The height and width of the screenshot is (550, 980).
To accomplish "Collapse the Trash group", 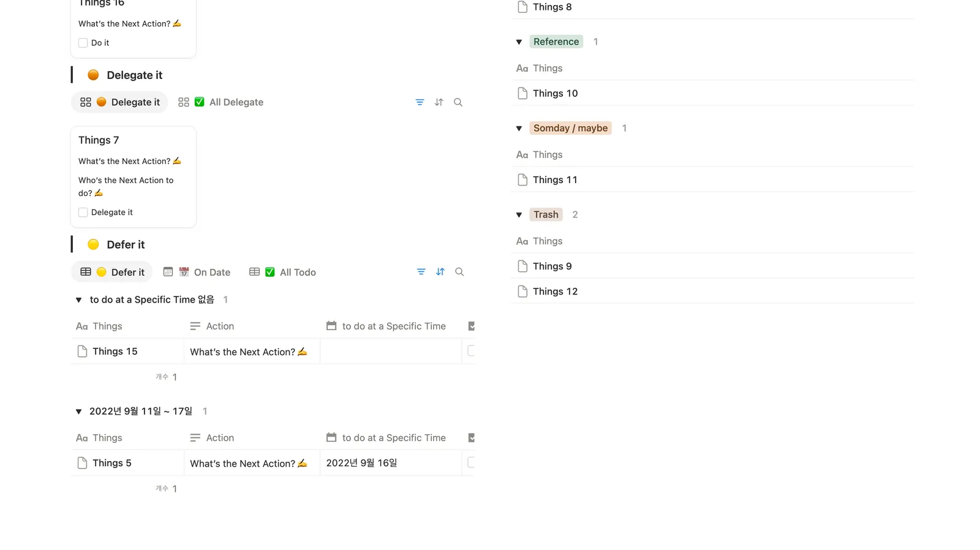I will tap(519, 214).
